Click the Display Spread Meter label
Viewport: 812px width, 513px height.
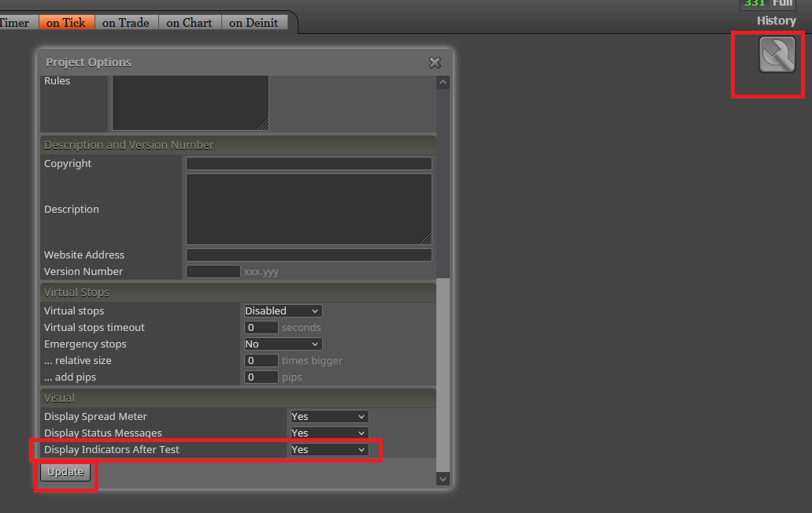(95, 417)
